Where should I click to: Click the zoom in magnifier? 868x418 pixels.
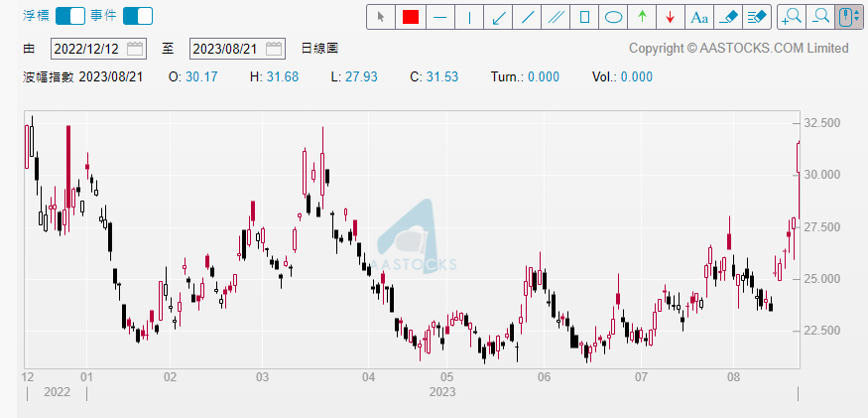(791, 17)
